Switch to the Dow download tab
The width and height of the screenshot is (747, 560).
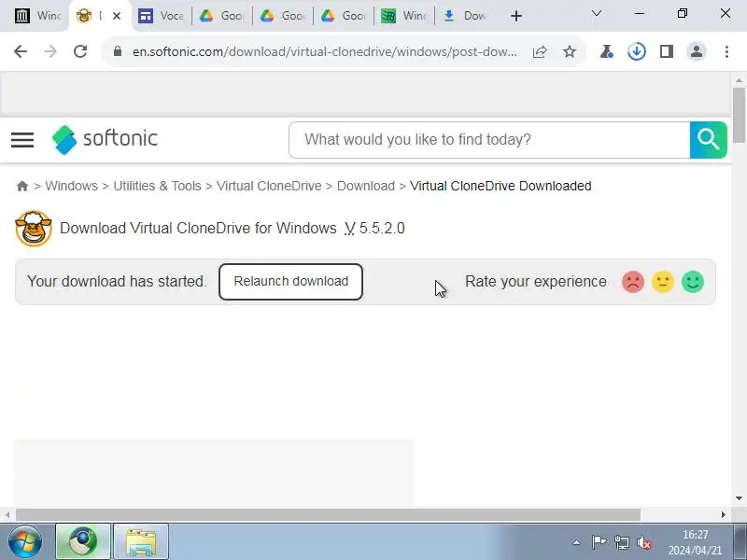pos(464,16)
